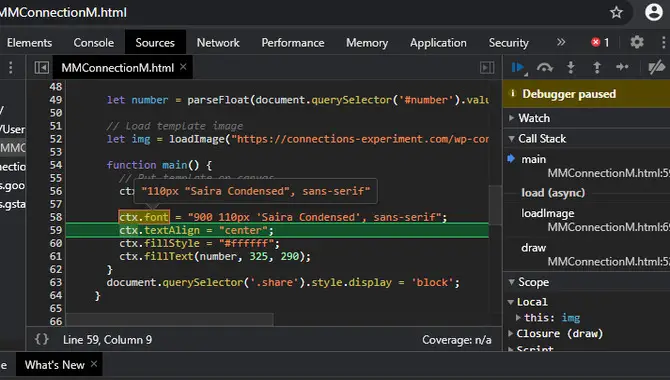Close the What's New drawer tab

(94, 364)
